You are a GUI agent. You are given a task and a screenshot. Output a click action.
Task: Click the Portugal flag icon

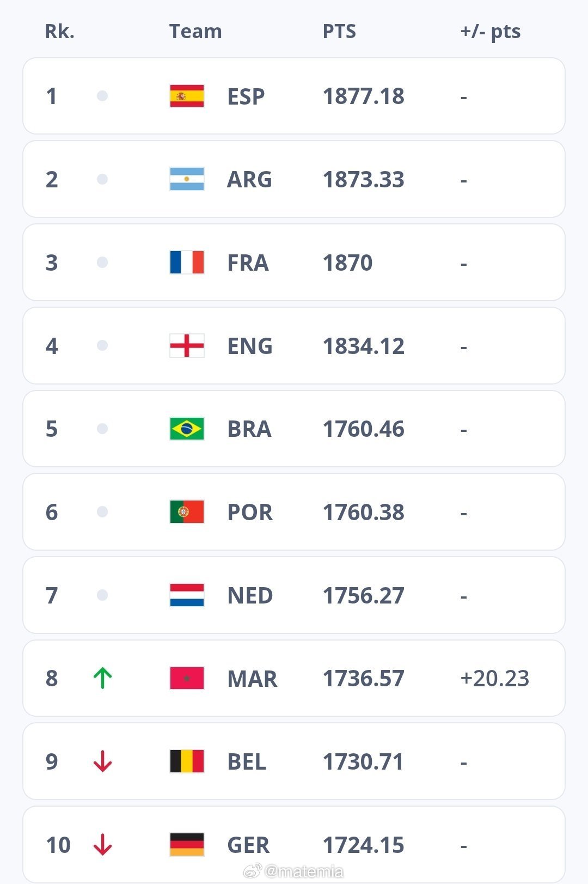(x=187, y=512)
